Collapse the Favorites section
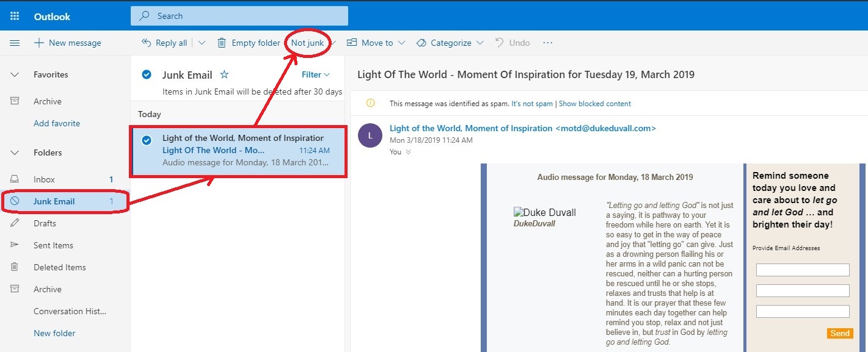The width and height of the screenshot is (868, 352). (15, 74)
